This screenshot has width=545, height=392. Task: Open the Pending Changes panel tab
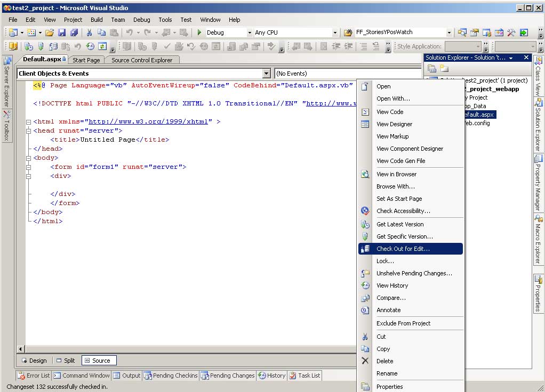point(228,375)
